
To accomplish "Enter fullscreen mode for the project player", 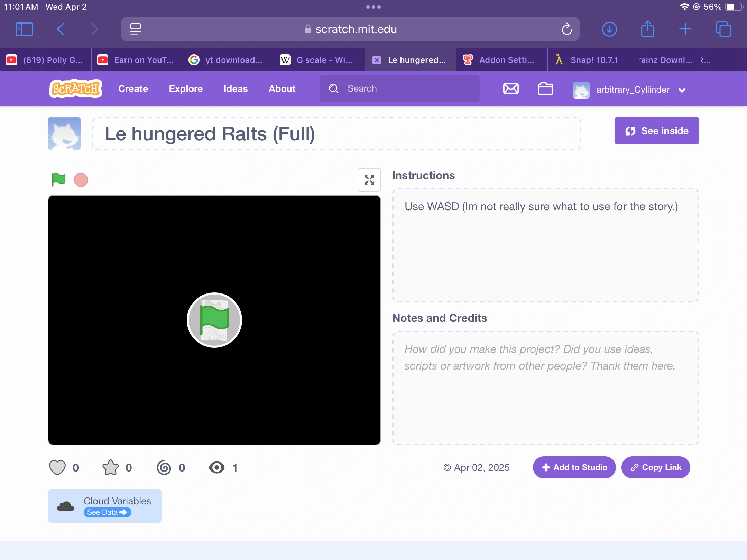I will pos(369,180).
